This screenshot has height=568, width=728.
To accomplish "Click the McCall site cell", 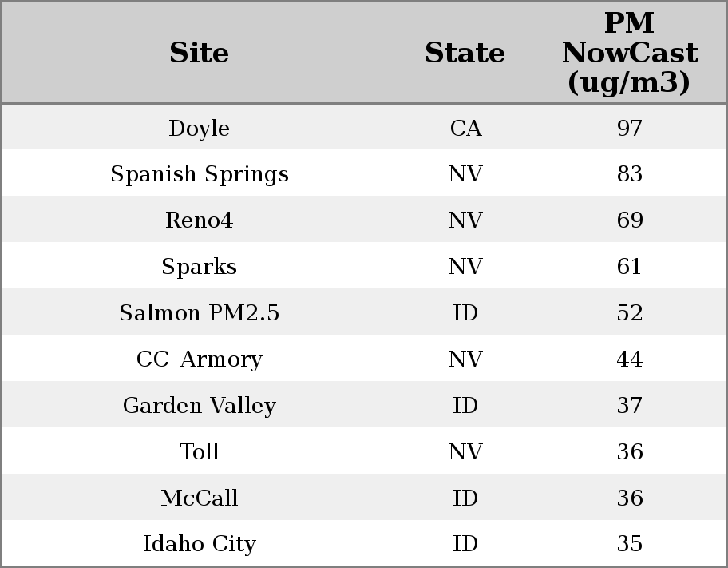I will click(200, 498).
